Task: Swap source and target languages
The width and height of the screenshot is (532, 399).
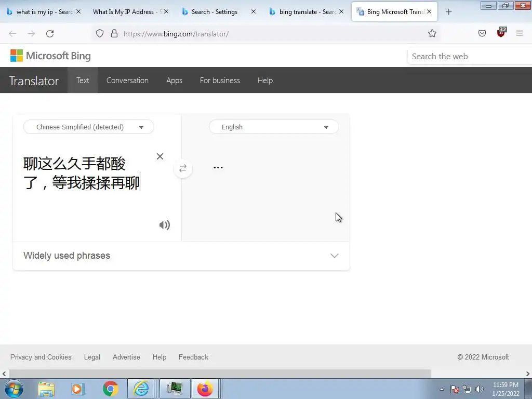Action: click(182, 168)
